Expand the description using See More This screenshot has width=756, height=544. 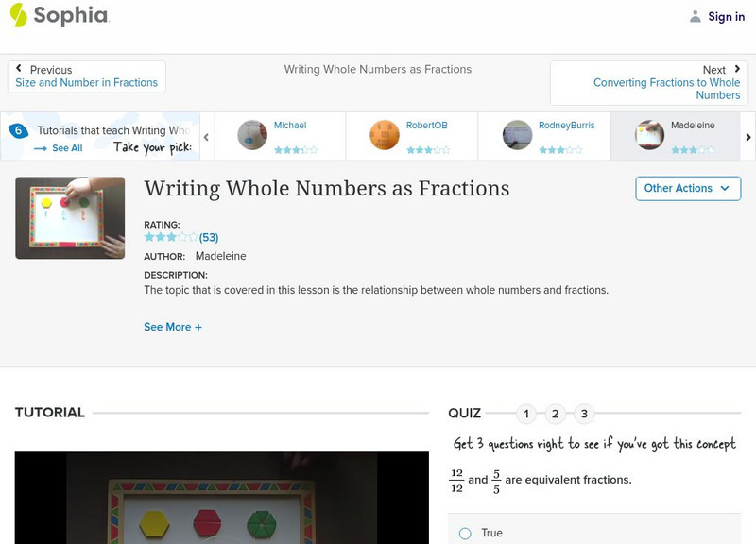point(174,325)
